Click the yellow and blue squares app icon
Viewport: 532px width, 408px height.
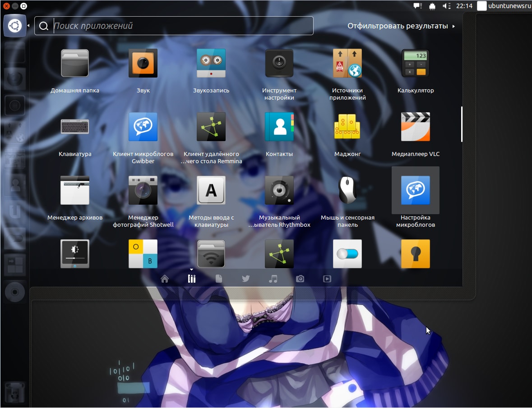143,254
